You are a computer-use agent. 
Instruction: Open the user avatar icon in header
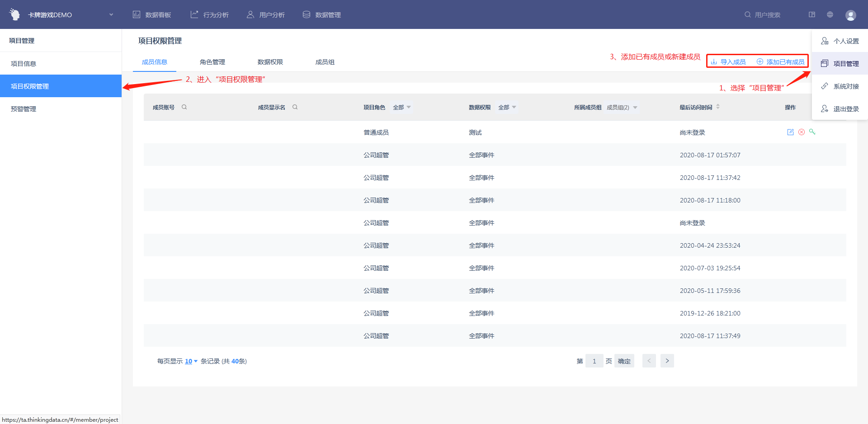click(850, 15)
